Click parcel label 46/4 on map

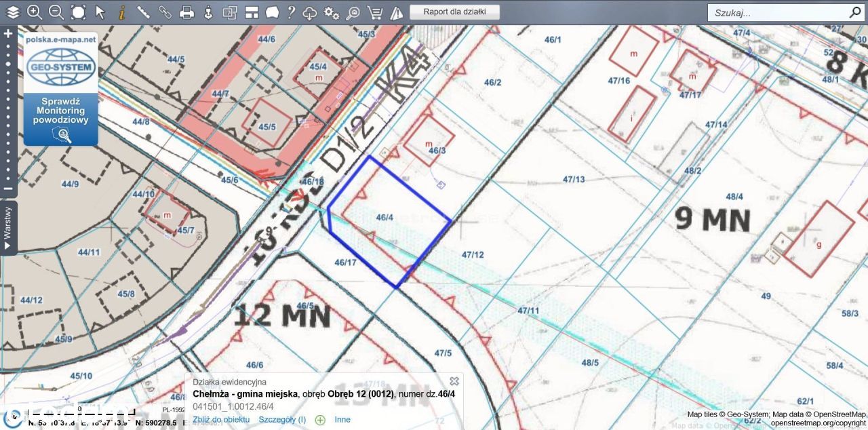pos(384,218)
